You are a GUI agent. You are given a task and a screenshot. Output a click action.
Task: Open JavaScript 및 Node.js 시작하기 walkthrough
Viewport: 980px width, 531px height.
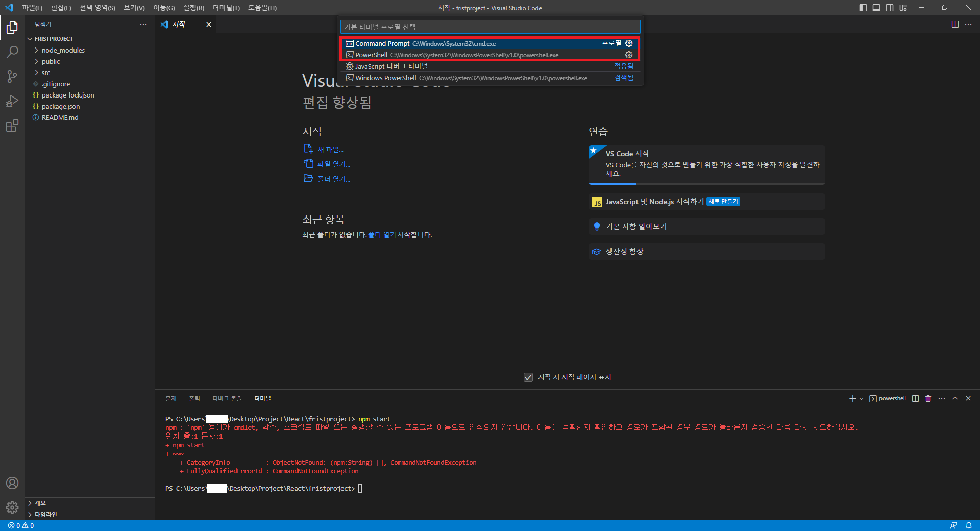[x=707, y=202]
